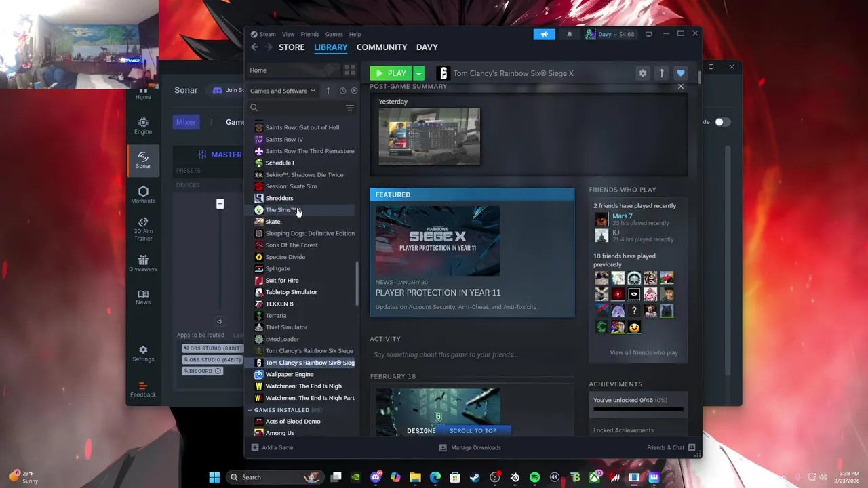Viewport: 868px width, 488px height.
Task: Open the play options dropdown arrow
Action: tap(419, 73)
